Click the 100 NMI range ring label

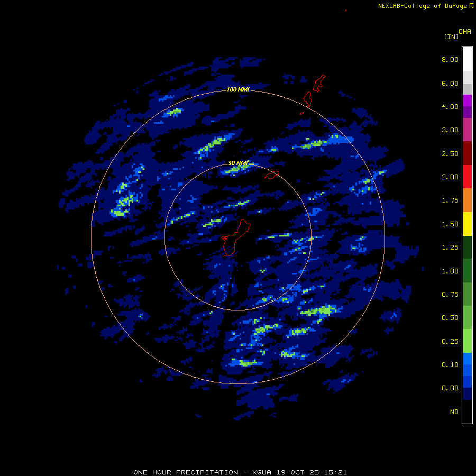(x=238, y=89)
